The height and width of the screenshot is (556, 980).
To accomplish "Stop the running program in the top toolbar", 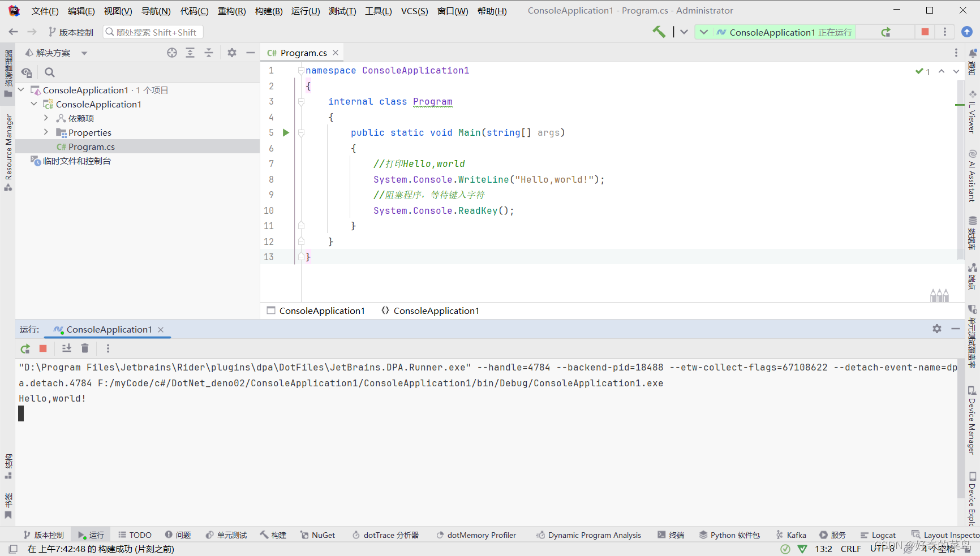I will 925,32.
